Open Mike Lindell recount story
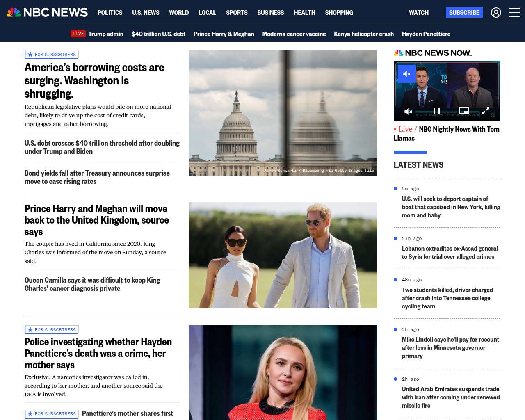The height and width of the screenshot is (420, 525). point(450,348)
